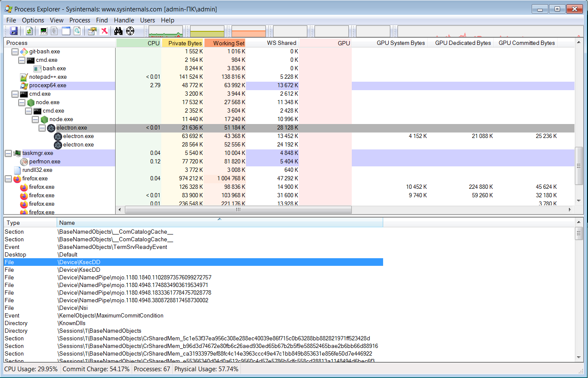Click Commit Charge in the status bar
588x378 pixels.
[x=96, y=369]
